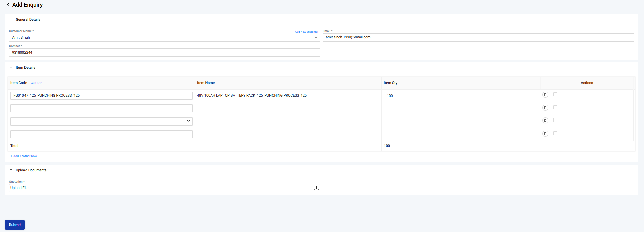Click trash icon in second item row

[545, 108]
